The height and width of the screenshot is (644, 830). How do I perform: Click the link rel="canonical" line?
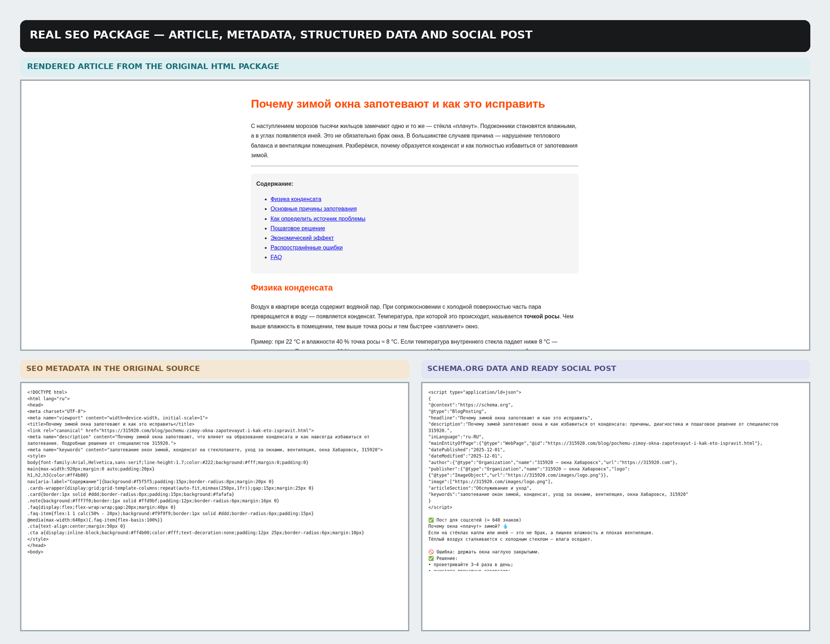coord(171,431)
